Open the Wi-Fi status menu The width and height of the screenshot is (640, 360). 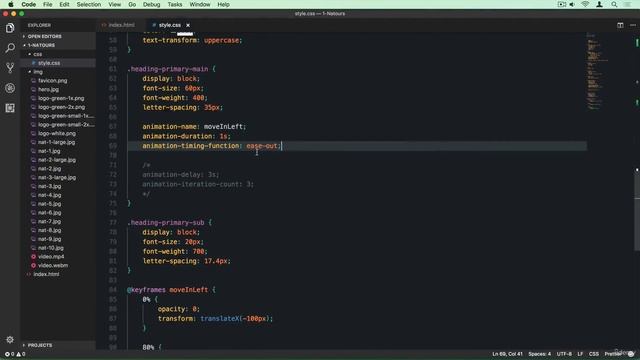point(585,4)
